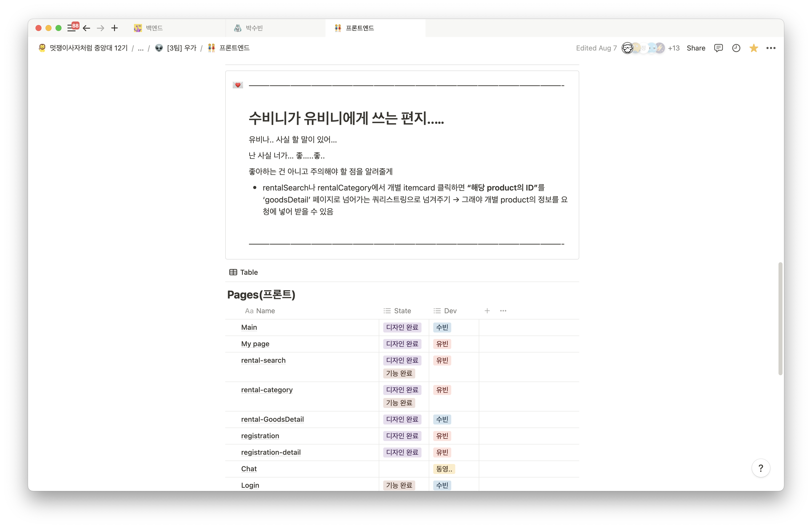This screenshot has width=812, height=528.
Task: Open the rental-GoodsDetail page link
Action: point(272,419)
